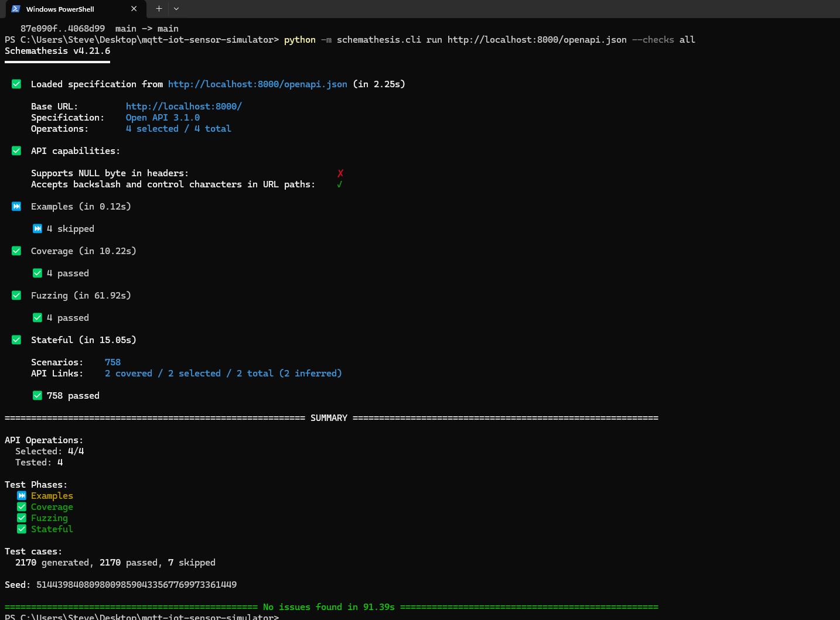Click check icon beside Fuzzing in Test Phases
The height and width of the screenshot is (620, 840).
pos(22,518)
